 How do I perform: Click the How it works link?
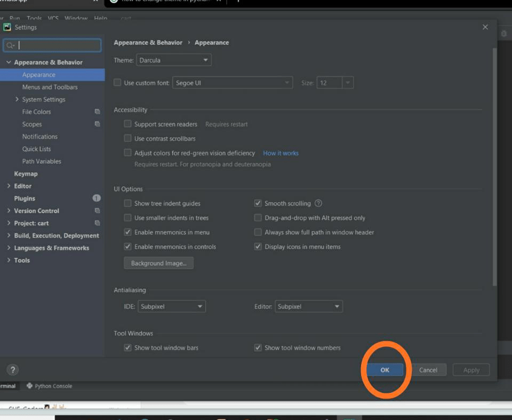coord(281,153)
